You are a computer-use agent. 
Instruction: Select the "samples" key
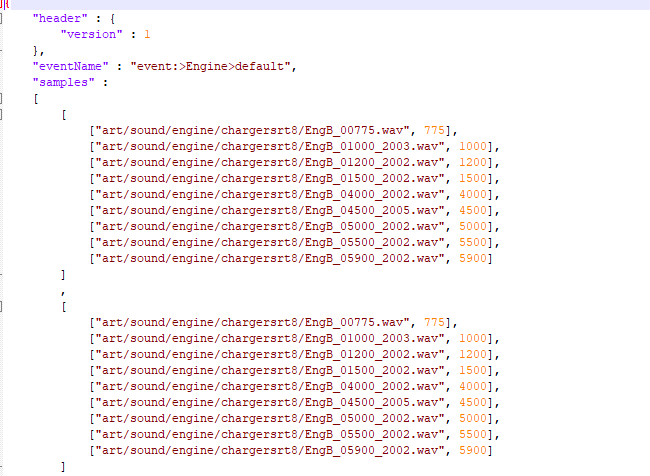coord(63,83)
